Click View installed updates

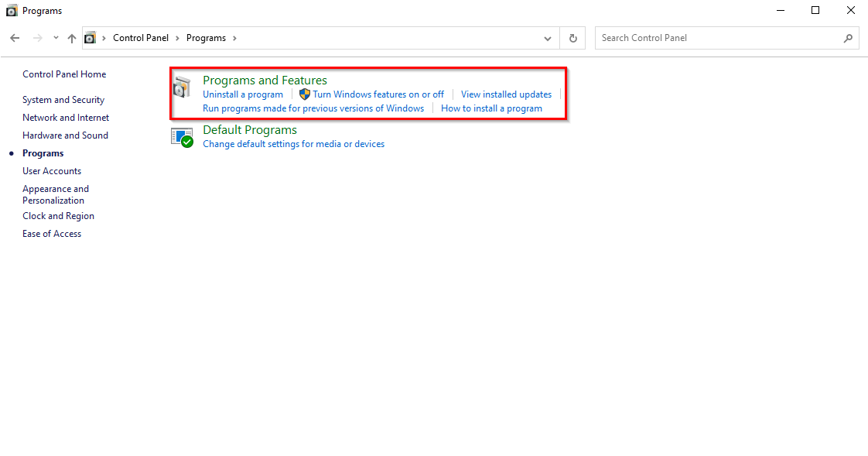tap(507, 94)
